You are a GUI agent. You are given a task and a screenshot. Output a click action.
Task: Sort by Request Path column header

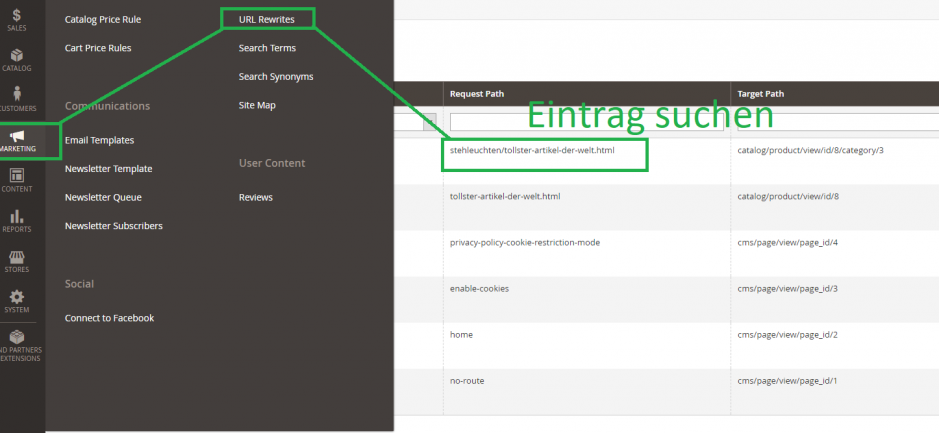(477, 93)
